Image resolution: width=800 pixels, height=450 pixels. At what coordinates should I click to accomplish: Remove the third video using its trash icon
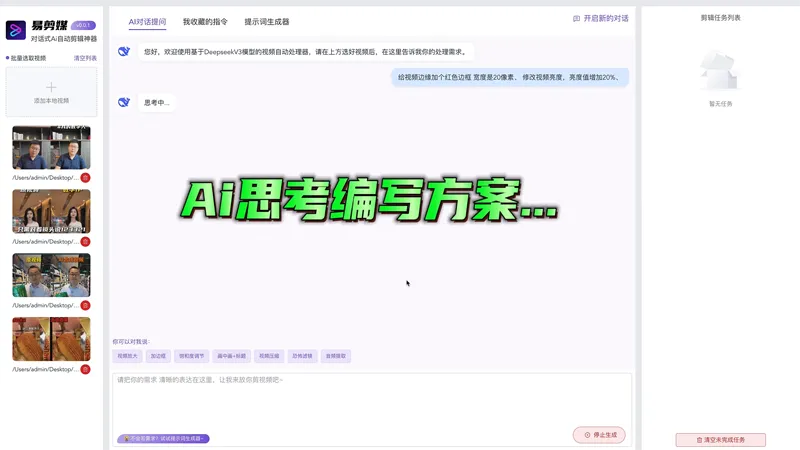[85, 306]
